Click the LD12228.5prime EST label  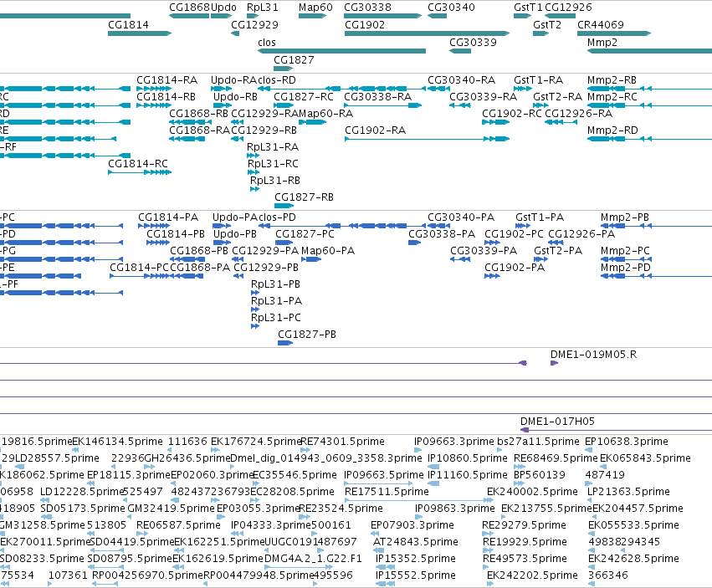point(82,492)
